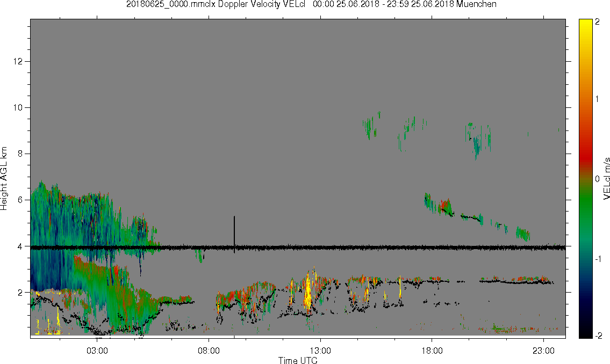
Task: Click the '08:00' time axis label
Action: click(209, 351)
